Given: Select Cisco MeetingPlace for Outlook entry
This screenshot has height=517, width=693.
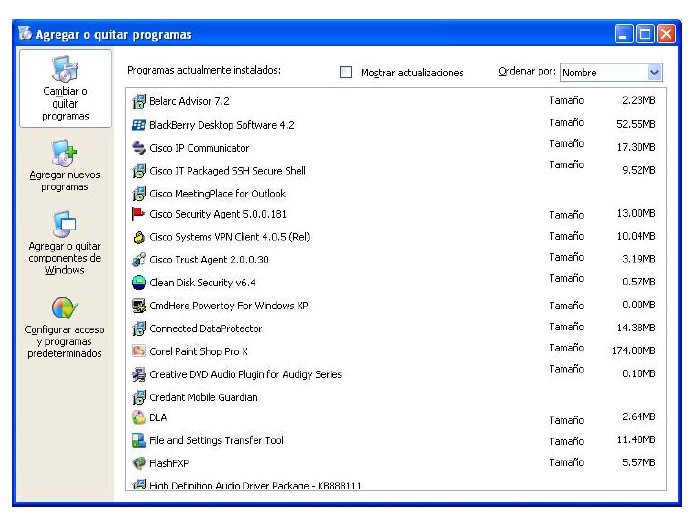Looking at the screenshot, I should 217,194.
